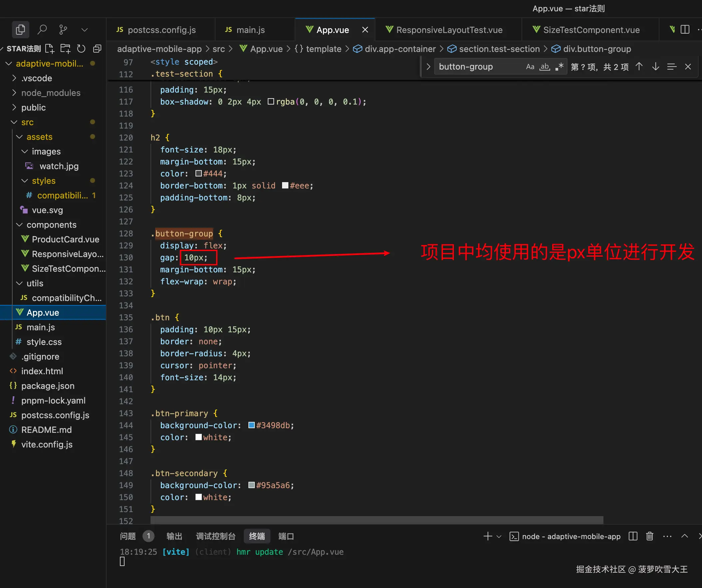The image size is (702, 588).
Task: Open the Source Control view icon
Action: (x=63, y=29)
